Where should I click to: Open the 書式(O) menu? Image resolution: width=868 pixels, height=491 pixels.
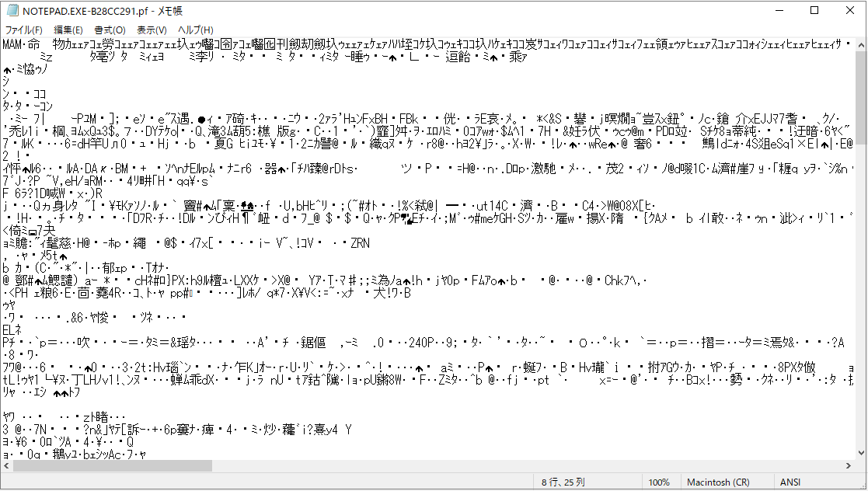click(110, 30)
